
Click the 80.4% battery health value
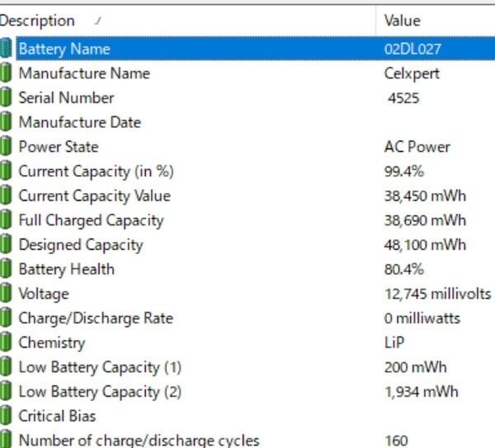pos(404,269)
